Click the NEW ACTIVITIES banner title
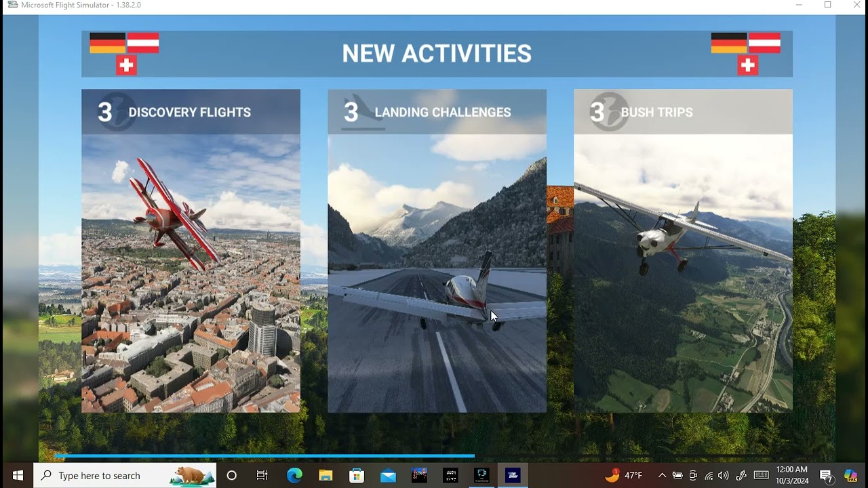The height and width of the screenshot is (488, 868). pyautogui.click(x=437, y=54)
